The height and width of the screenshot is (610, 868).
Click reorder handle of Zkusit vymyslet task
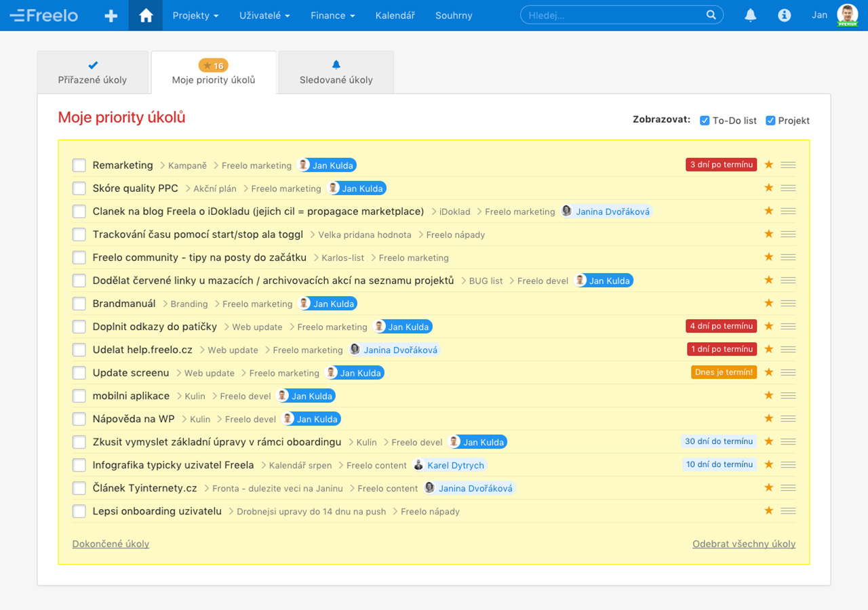(788, 441)
